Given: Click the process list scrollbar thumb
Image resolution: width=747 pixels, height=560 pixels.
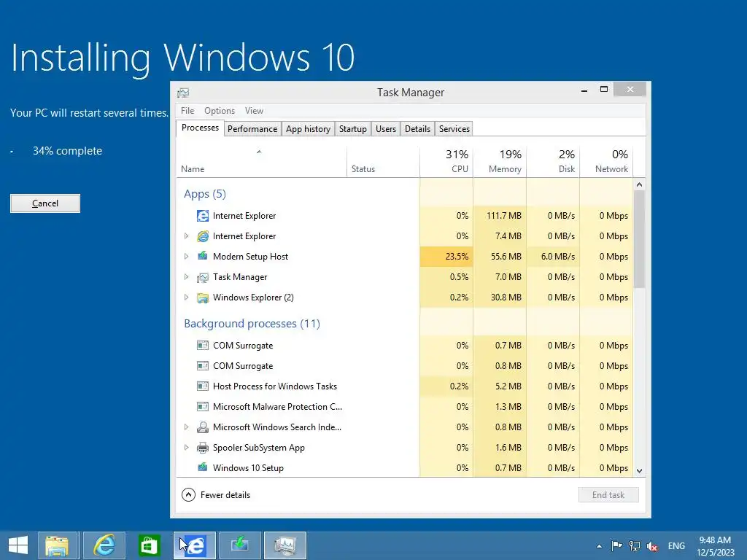Looking at the screenshot, I should click(639, 239).
